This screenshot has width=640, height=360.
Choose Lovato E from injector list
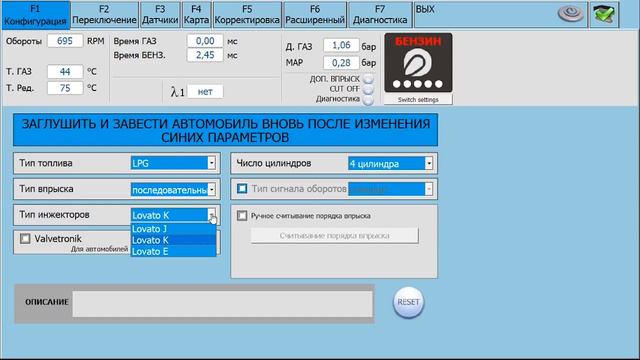173,251
